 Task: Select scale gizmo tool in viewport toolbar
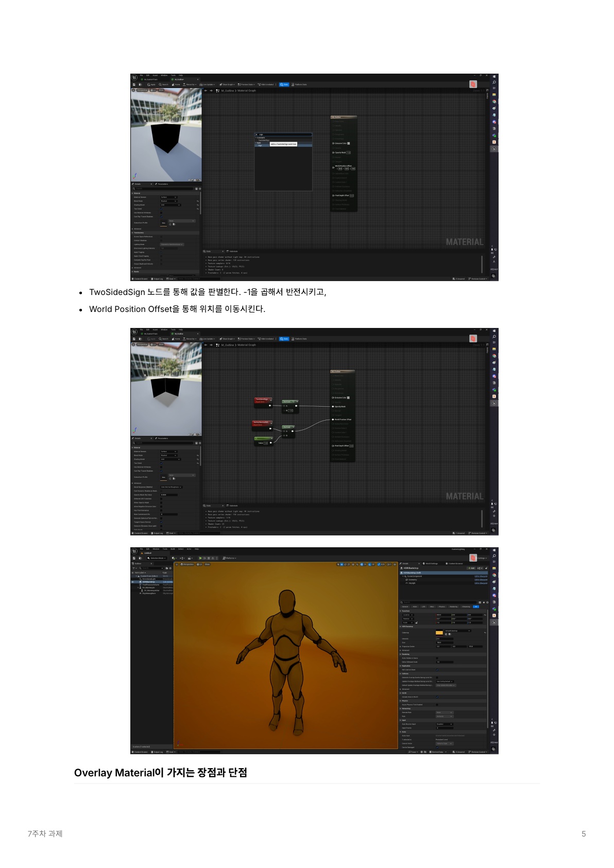click(x=349, y=564)
